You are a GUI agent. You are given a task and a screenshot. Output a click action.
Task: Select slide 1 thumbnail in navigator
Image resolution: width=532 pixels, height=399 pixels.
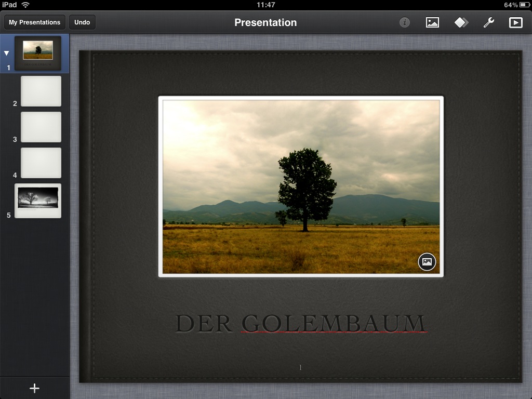point(38,53)
